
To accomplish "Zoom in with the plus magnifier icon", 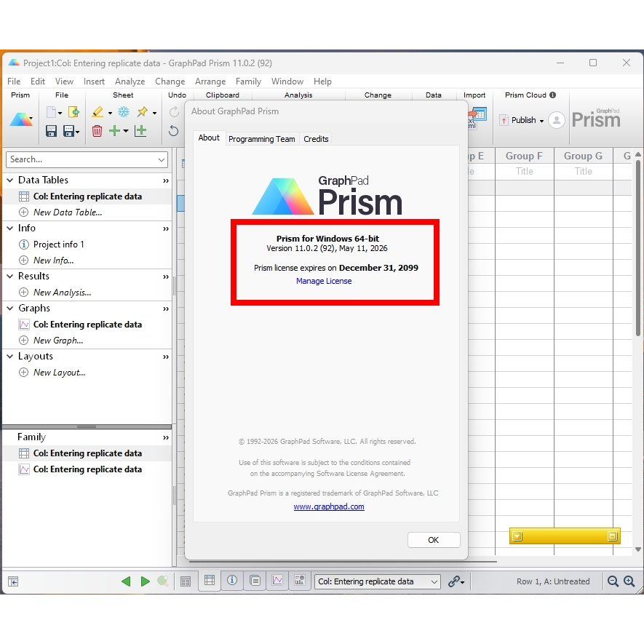I will (x=629, y=581).
